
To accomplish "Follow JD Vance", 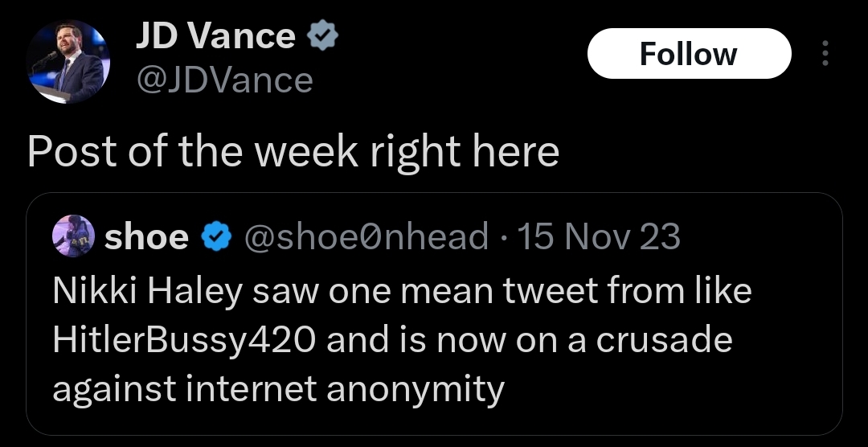I will pyautogui.click(x=688, y=54).
